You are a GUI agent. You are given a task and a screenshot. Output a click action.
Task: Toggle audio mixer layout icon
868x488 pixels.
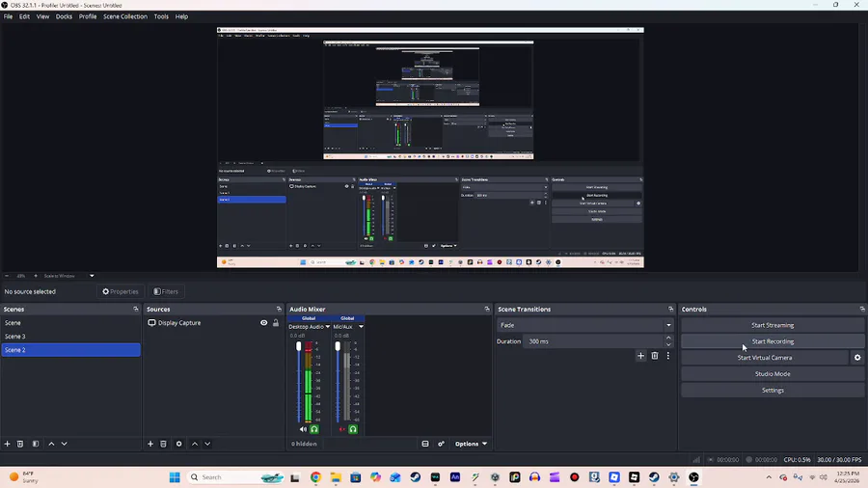tap(425, 444)
